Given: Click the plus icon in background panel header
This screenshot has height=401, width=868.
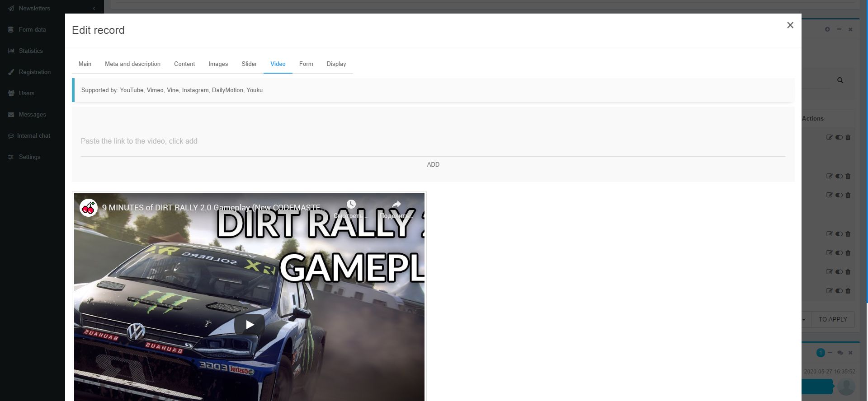Looking at the screenshot, I should 827,29.
